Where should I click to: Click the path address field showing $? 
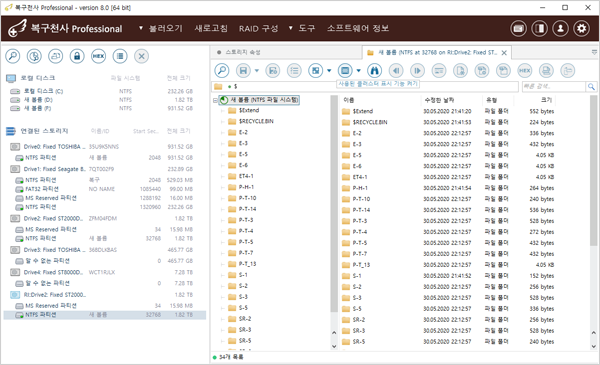tap(365, 87)
